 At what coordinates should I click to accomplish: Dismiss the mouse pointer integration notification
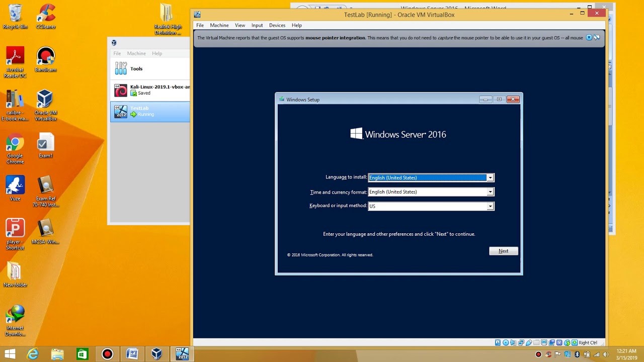click(589, 38)
